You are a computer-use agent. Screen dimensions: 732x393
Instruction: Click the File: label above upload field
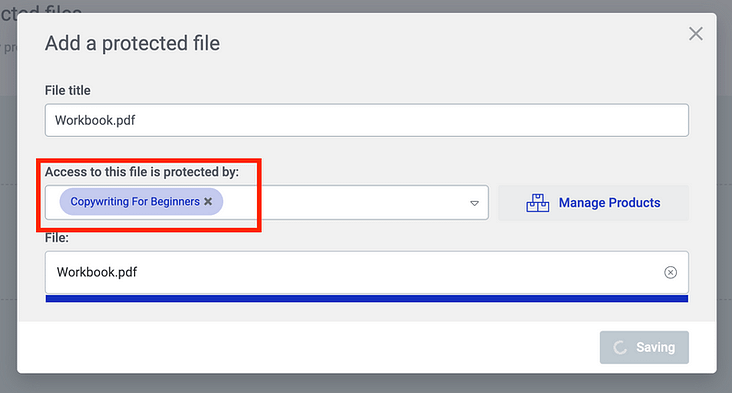point(56,238)
